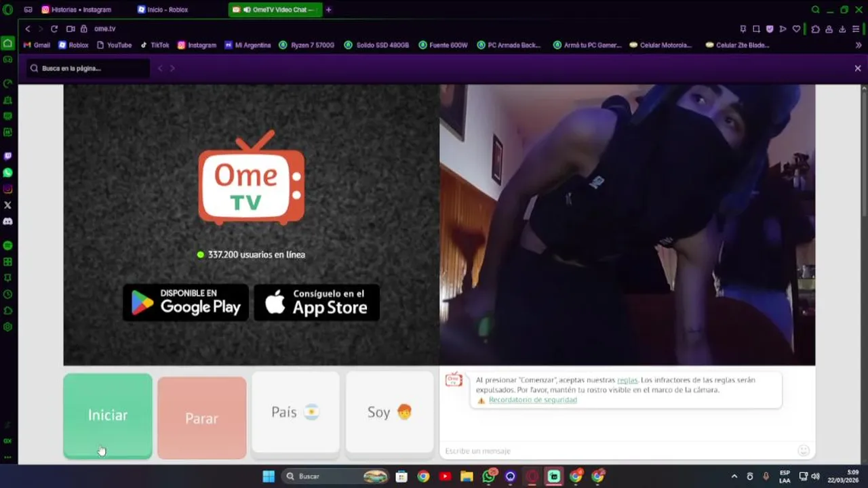The width and height of the screenshot is (868, 488).
Task: Open the Soy gender selector
Action: tap(390, 412)
